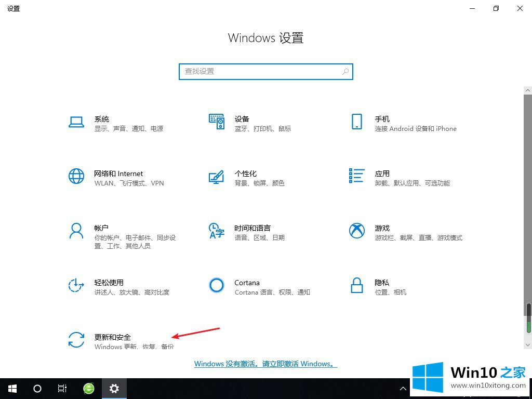Open the Update & Security sync icon
The height and width of the screenshot is (399, 532).
(x=76, y=340)
